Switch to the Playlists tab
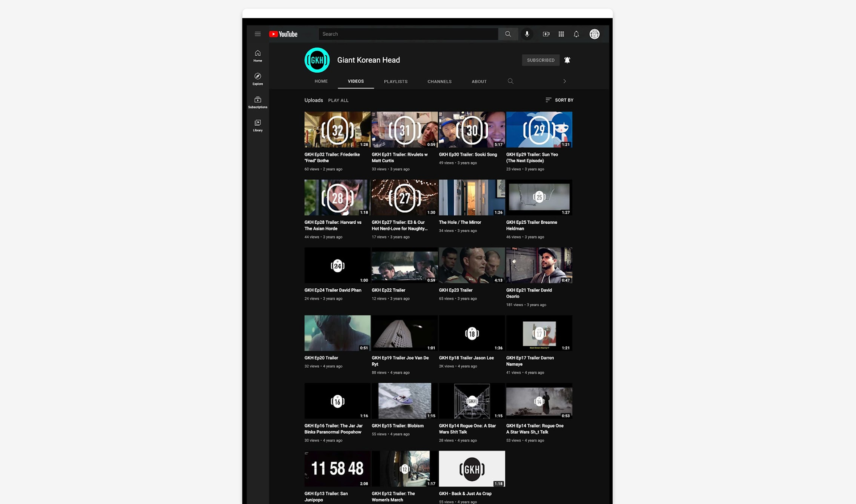The width and height of the screenshot is (856, 504). click(x=395, y=82)
